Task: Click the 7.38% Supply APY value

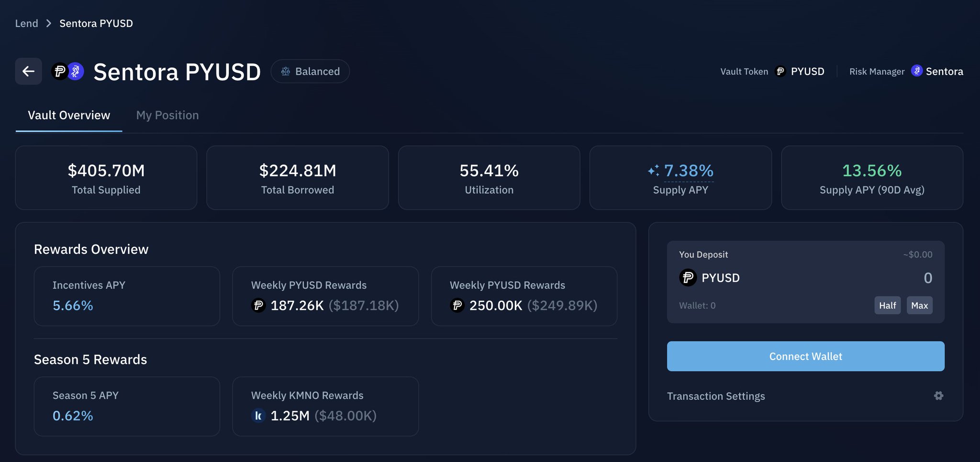Action: pyautogui.click(x=689, y=170)
